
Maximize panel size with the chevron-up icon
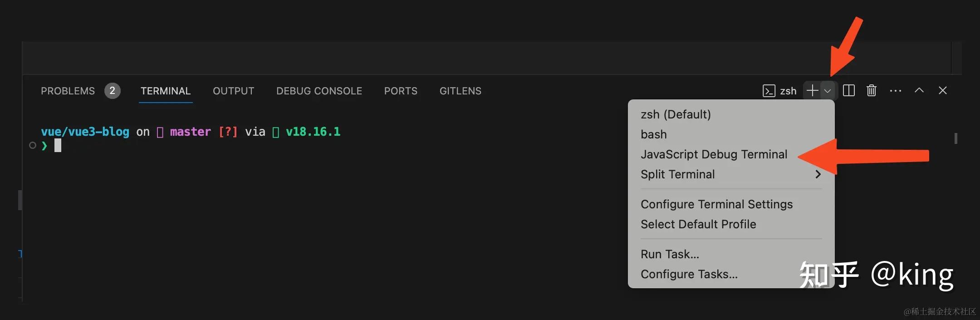pyautogui.click(x=919, y=90)
